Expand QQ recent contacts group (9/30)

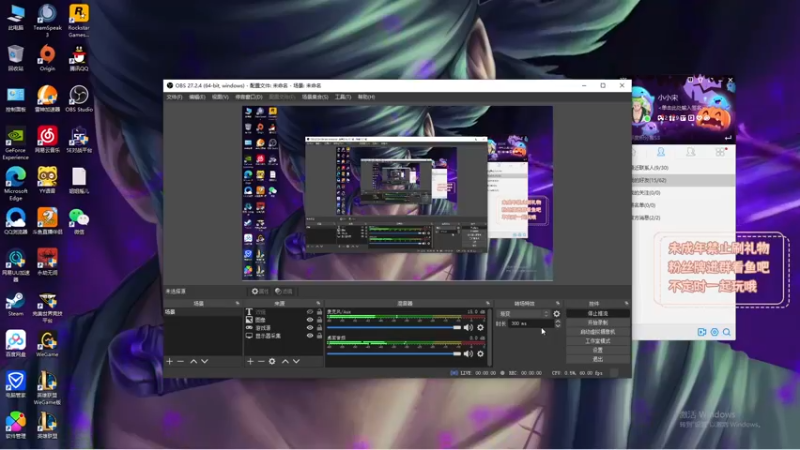(x=684, y=167)
